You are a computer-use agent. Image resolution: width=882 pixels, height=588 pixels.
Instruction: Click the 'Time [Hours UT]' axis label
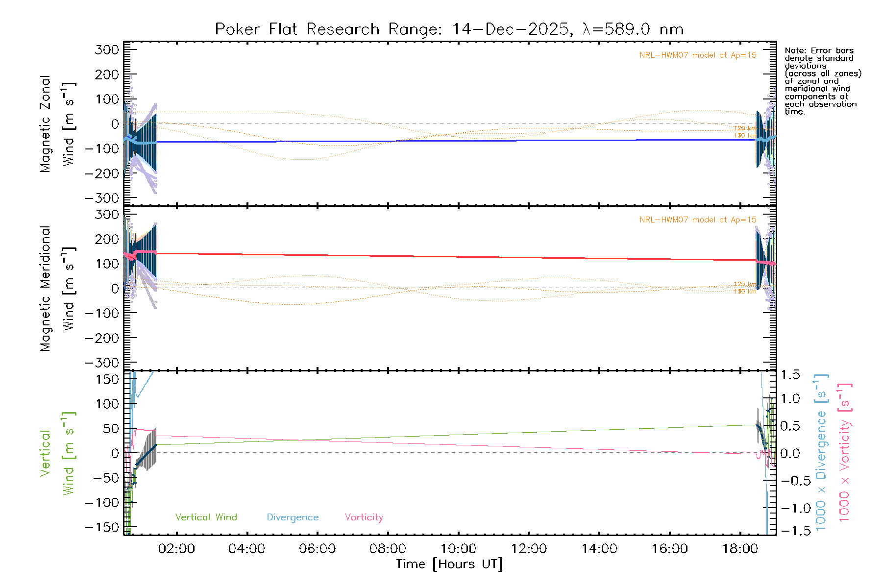click(449, 564)
